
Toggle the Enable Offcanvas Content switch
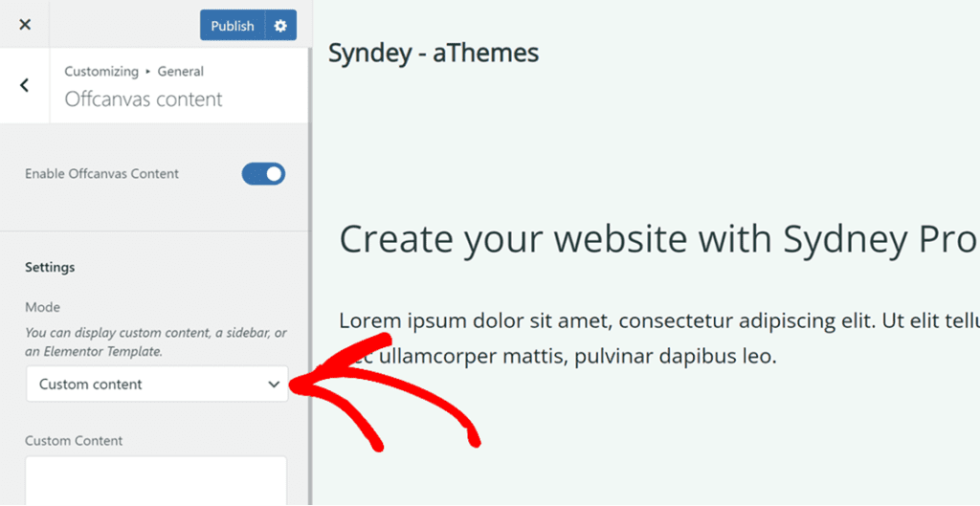tap(263, 174)
